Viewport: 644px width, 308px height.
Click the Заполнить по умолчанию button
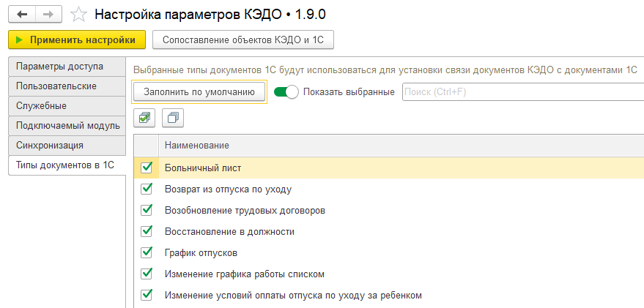pos(199,92)
